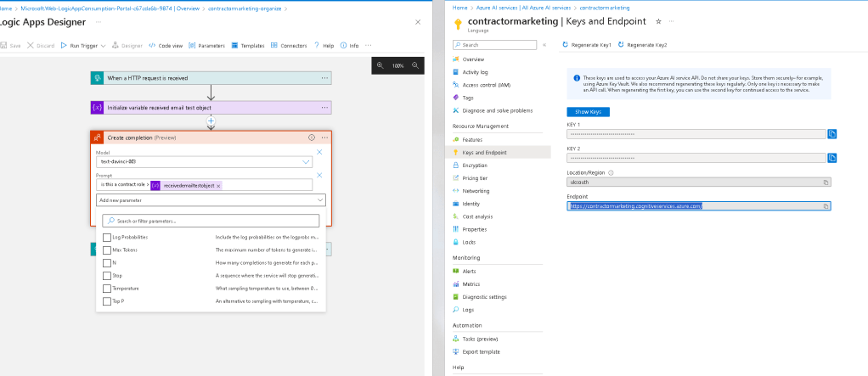The height and width of the screenshot is (376, 868).
Task: Click Info in the designer toolbar
Action: (x=349, y=46)
